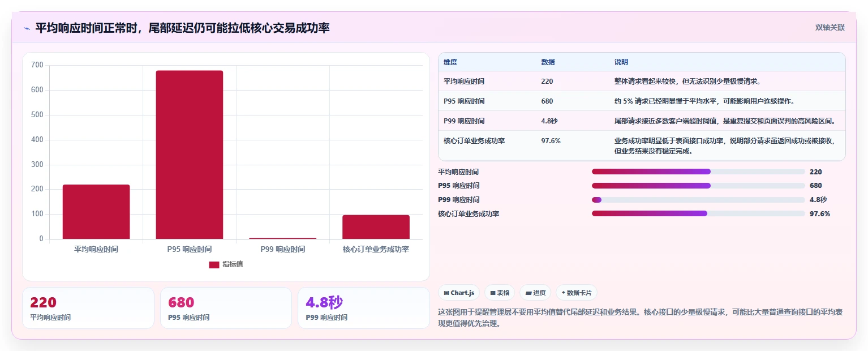The width and height of the screenshot is (868, 351).
Task: Click the P95 响应时间 cell in the table
Action: (x=464, y=101)
